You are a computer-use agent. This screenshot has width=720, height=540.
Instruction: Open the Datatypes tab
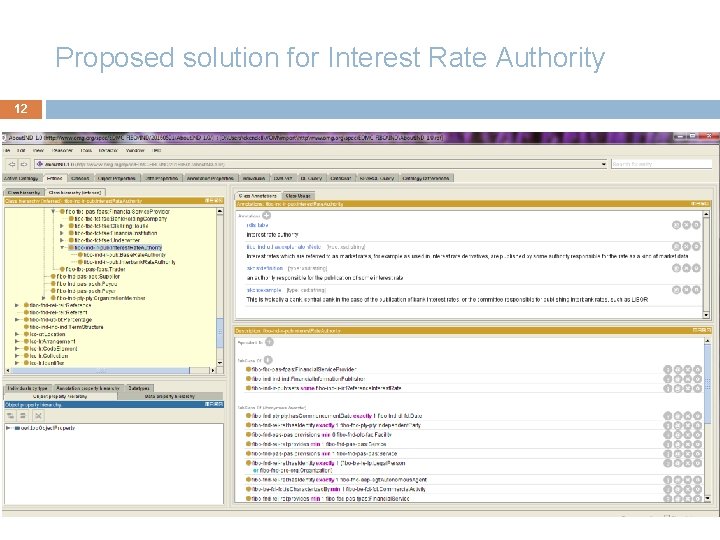pyautogui.click(x=139, y=388)
